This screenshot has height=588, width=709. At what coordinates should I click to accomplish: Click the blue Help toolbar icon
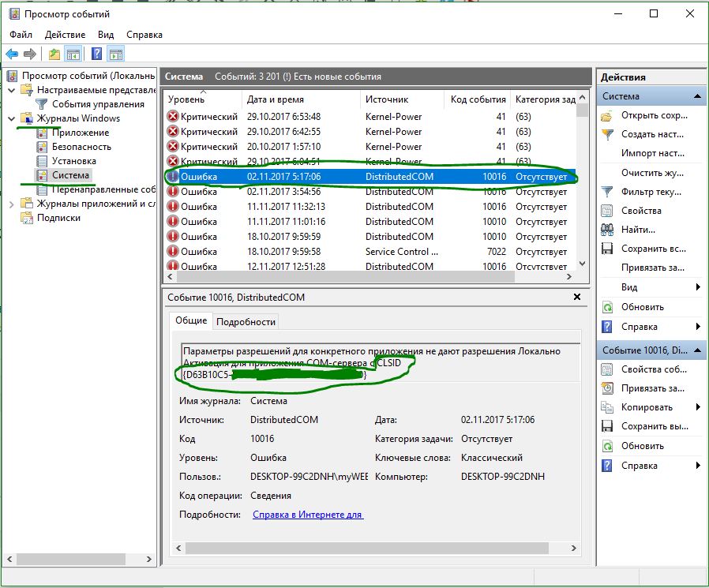97,54
